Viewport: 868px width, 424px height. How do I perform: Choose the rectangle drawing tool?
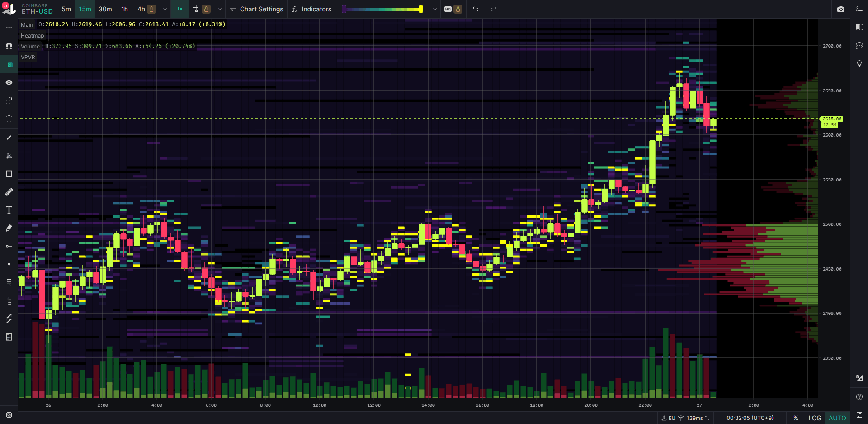point(9,174)
